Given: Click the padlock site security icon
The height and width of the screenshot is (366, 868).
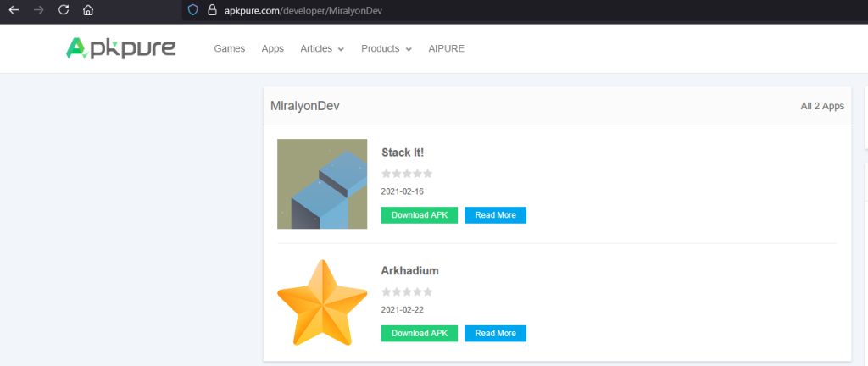Looking at the screenshot, I should (212, 10).
